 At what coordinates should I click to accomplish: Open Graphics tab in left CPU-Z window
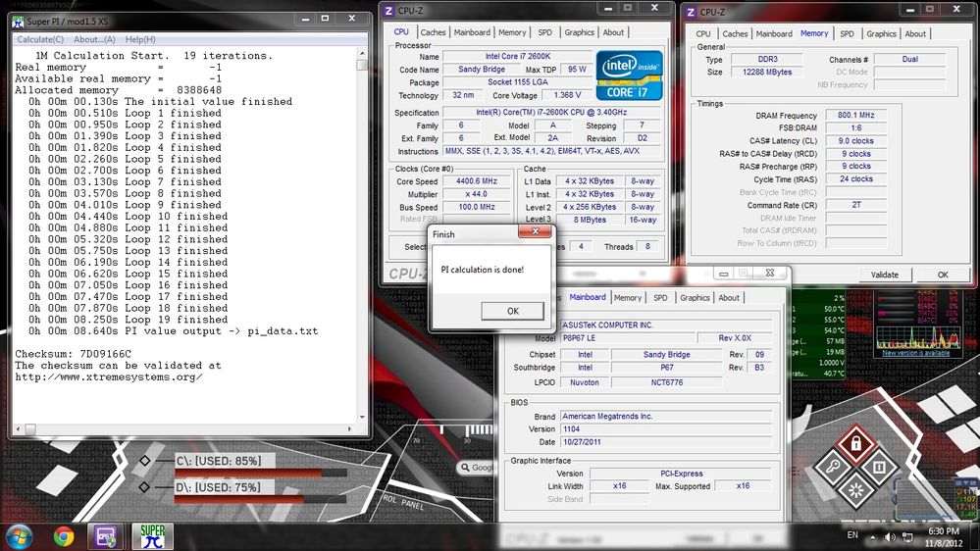[x=580, y=32]
